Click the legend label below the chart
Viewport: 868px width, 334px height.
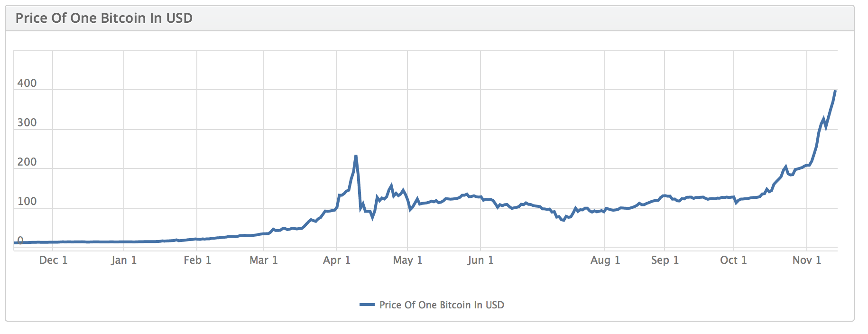[442, 305]
